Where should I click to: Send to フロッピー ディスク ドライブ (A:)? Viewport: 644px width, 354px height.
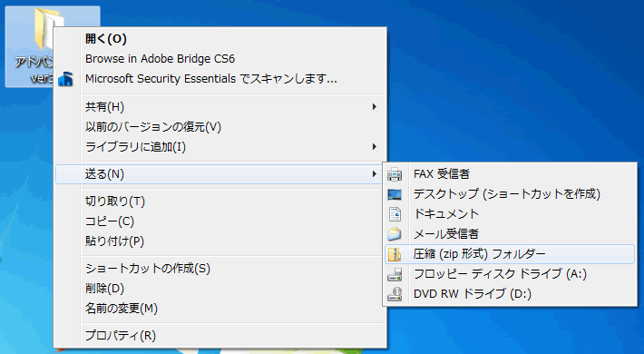click(510, 274)
